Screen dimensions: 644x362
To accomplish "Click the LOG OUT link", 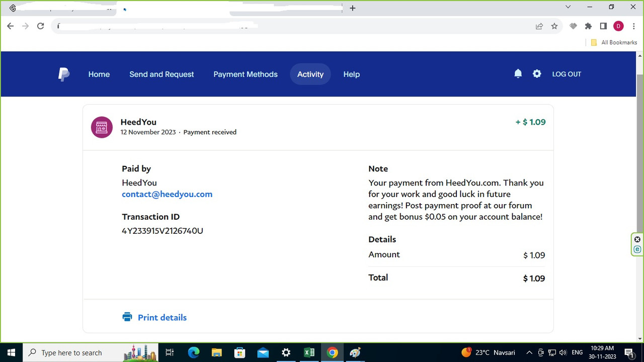I will click(567, 74).
